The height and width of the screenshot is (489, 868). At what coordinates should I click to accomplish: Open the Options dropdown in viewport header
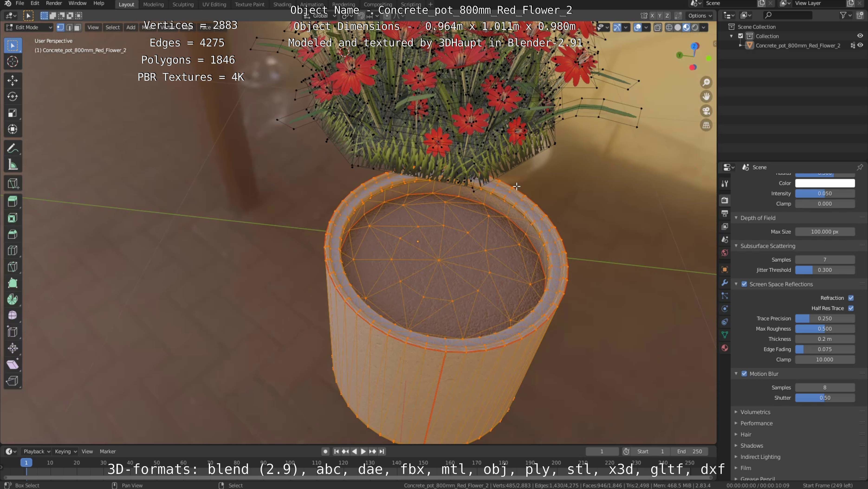(x=700, y=16)
